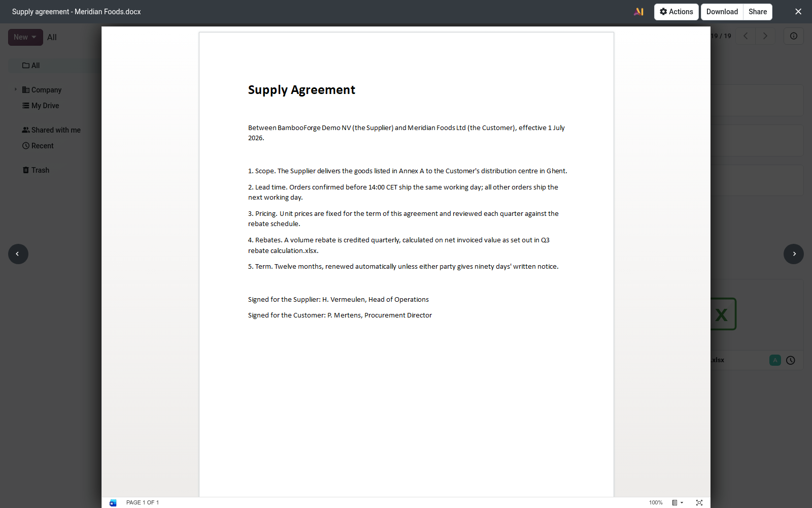Click the user avatar A on the xlsx card

(775, 360)
